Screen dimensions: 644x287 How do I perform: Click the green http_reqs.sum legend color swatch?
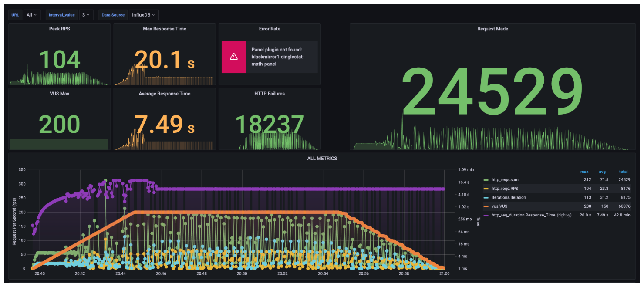[x=486, y=180]
